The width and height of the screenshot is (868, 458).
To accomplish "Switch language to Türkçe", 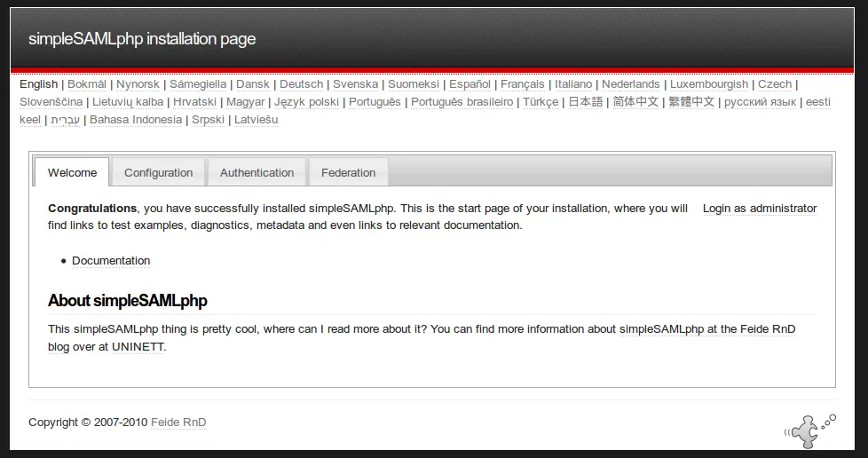I will [x=541, y=102].
